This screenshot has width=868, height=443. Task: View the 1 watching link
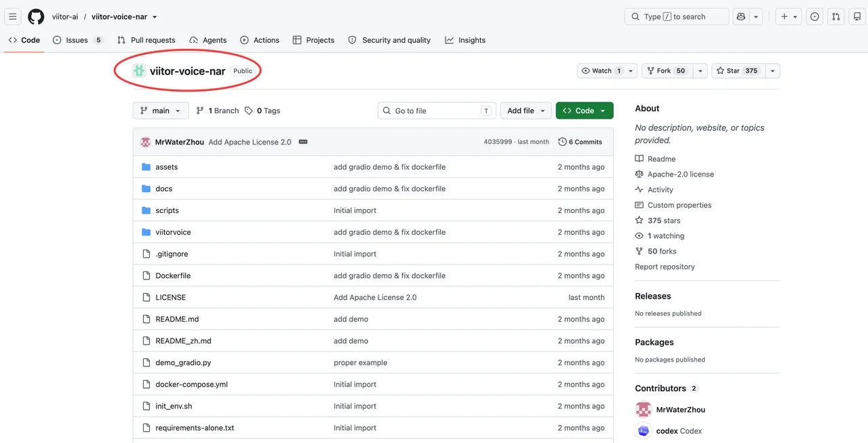659,236
